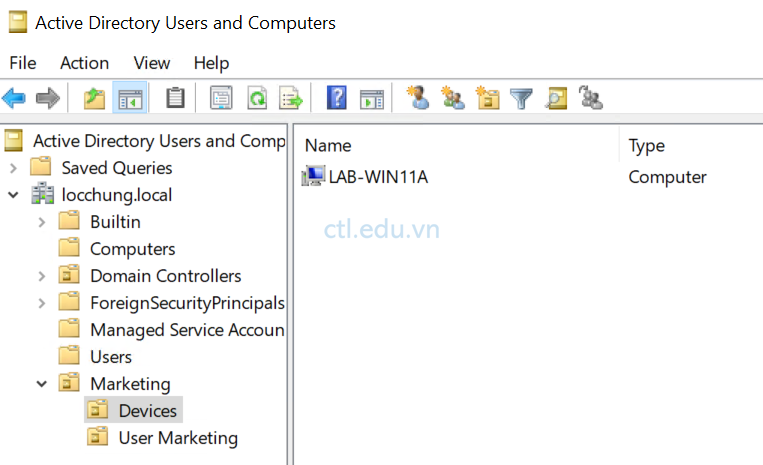Select the Computers container

132,249
